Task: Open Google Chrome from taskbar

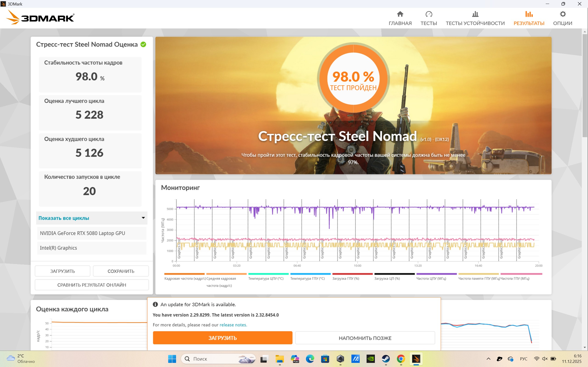Action: tap(401, 359)
